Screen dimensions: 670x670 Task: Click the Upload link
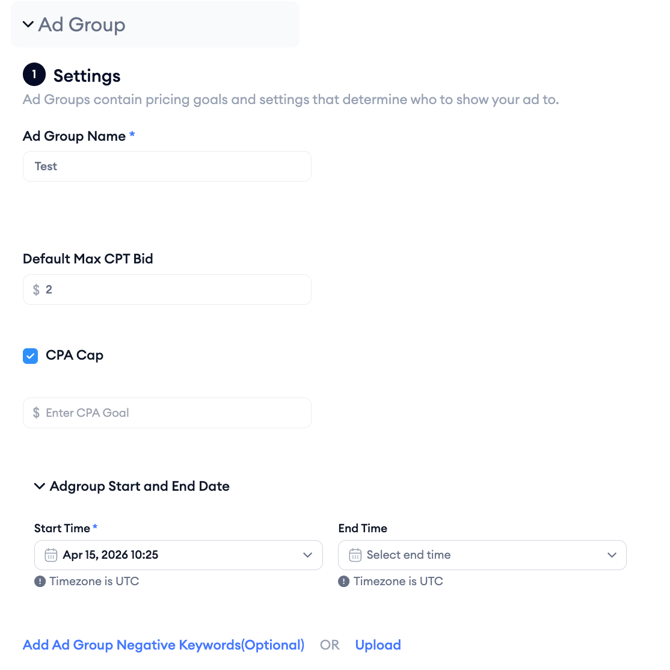point(378,645)
